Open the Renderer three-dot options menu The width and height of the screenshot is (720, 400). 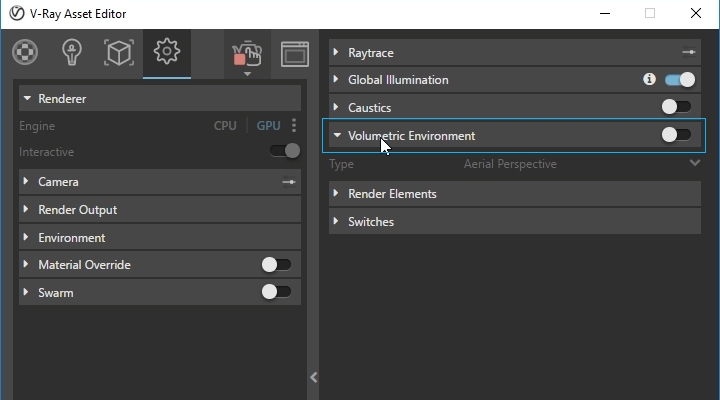[294, 126]
